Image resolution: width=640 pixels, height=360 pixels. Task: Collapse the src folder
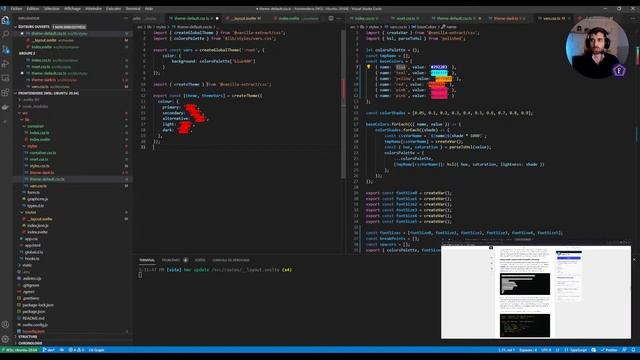(x=24, y=113)
